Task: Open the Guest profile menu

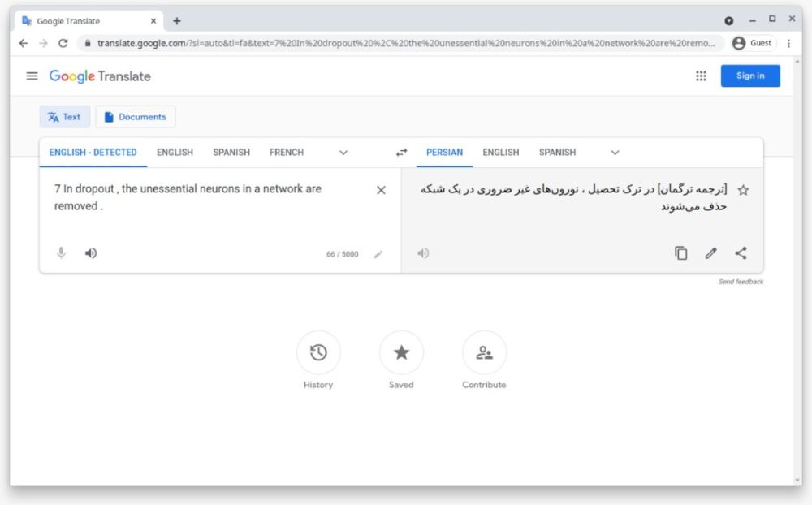Action: click(753, 43)
